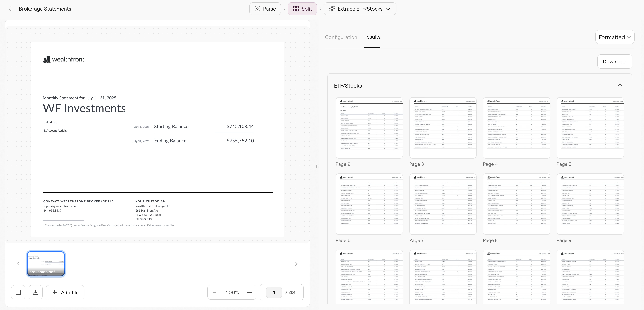
Task: Open the split-view layout icon
Action: 18,292
